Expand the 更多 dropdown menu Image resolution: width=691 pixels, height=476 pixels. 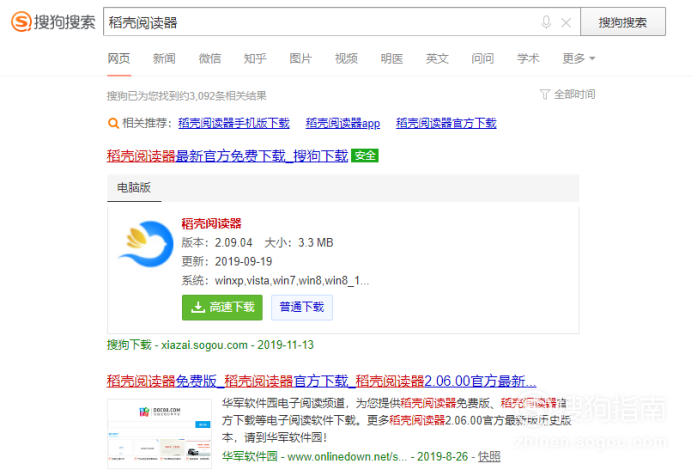coord(579,58)
